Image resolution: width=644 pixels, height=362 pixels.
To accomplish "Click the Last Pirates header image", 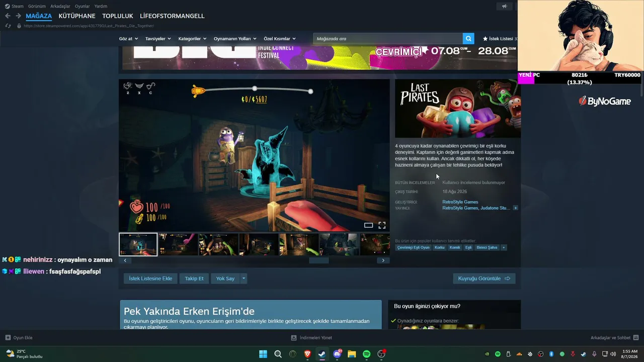I will coord(458,109).
